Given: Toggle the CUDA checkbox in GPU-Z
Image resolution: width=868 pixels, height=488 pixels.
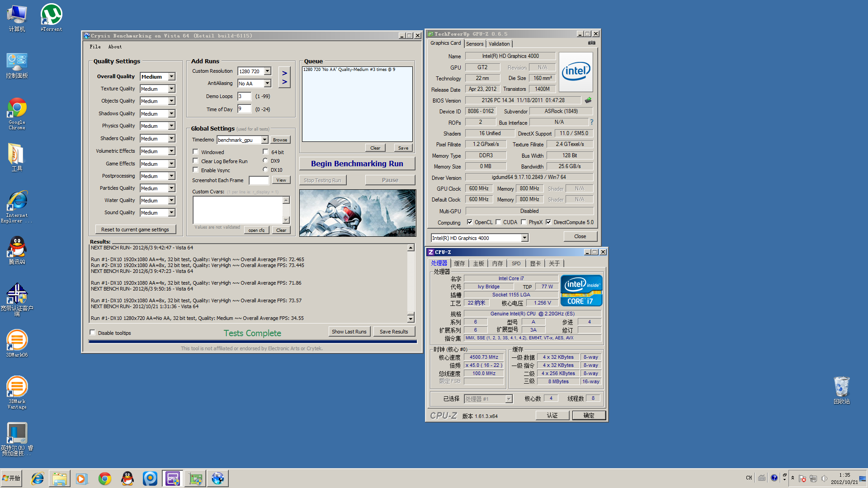Looking at the screenshot, I should (x=498, y=222).
